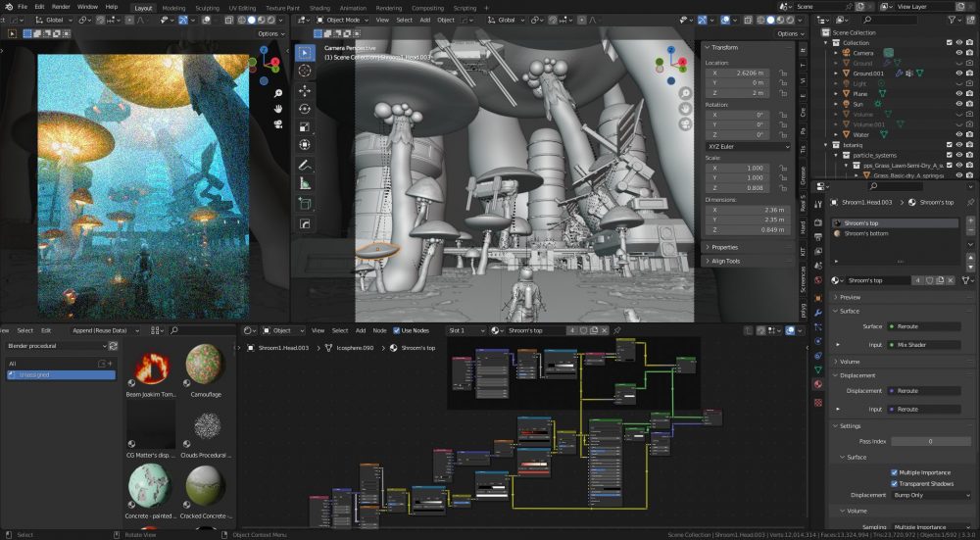Hide the Camera in outliner viewport
Viewport: 980px width, 540px height.
(x=958, y=53)
